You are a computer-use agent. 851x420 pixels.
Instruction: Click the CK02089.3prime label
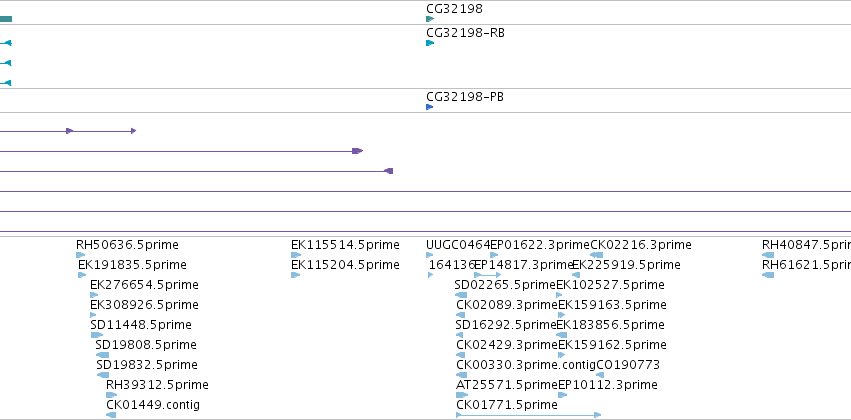507,305
